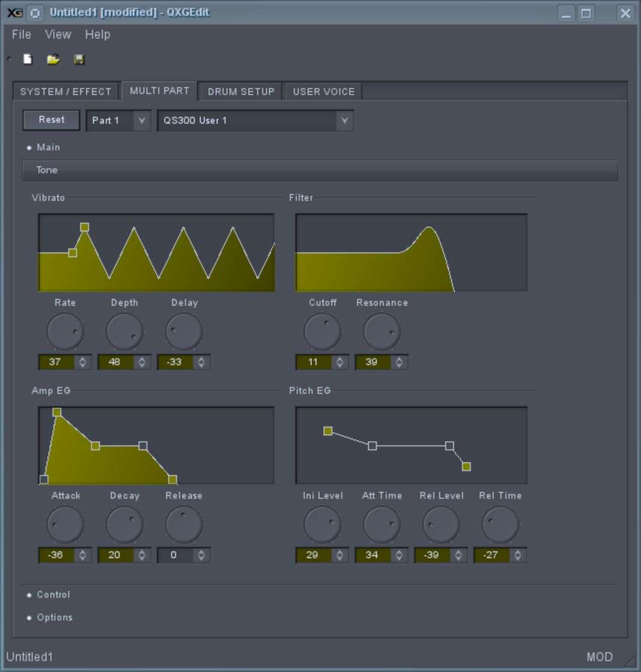
Task: Expand the Main section
Action: pos(48,147)
